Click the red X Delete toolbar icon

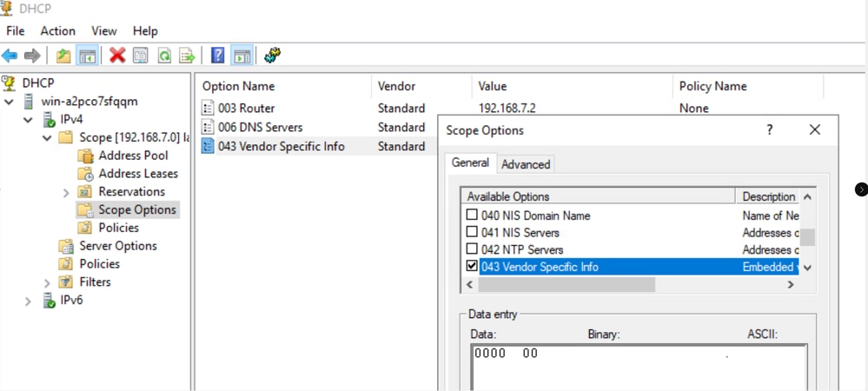coord(117,56)
